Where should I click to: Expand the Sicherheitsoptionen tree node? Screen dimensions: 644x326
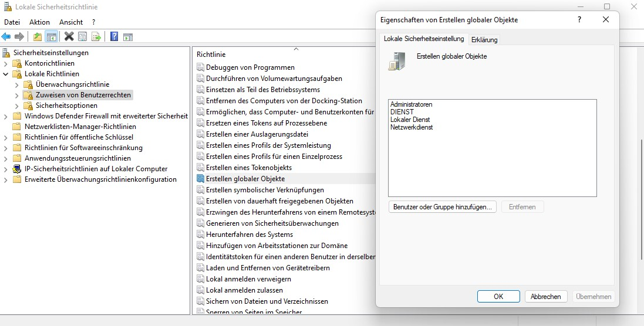pos(17,106)
